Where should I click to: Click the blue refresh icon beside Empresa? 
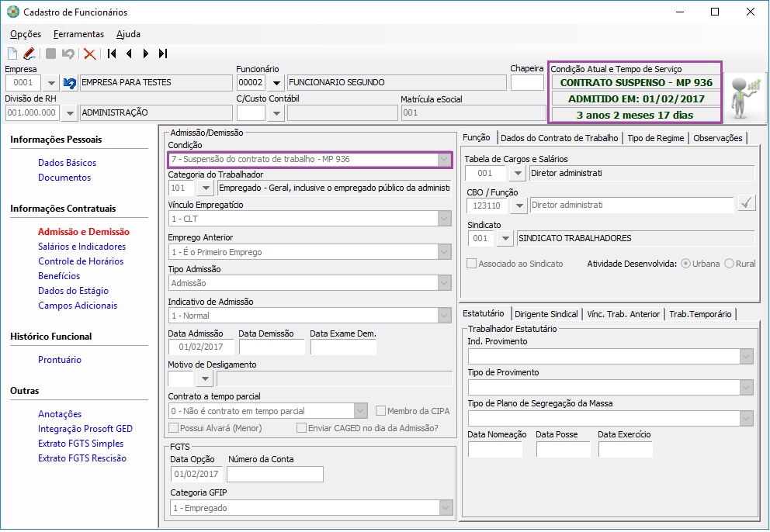tap(70, 83)
